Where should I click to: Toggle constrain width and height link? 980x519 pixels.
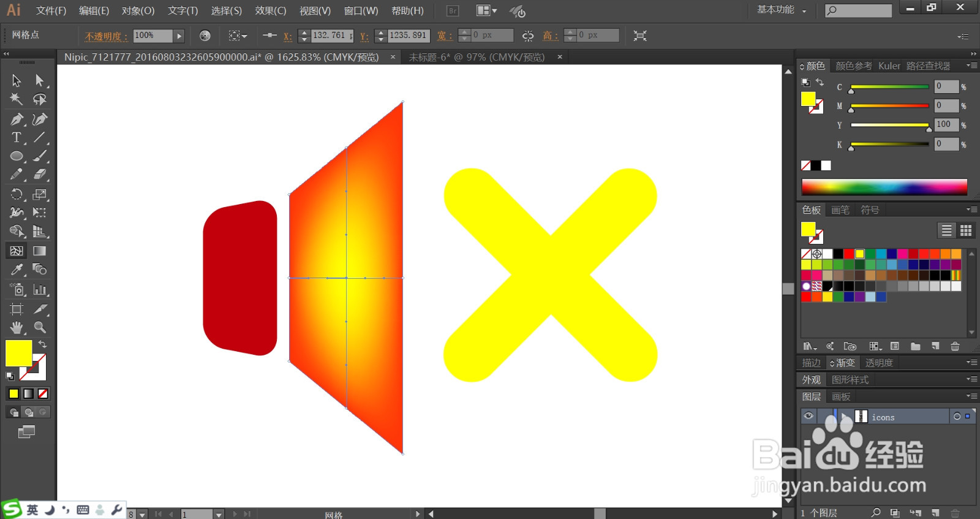pos(527,36)
